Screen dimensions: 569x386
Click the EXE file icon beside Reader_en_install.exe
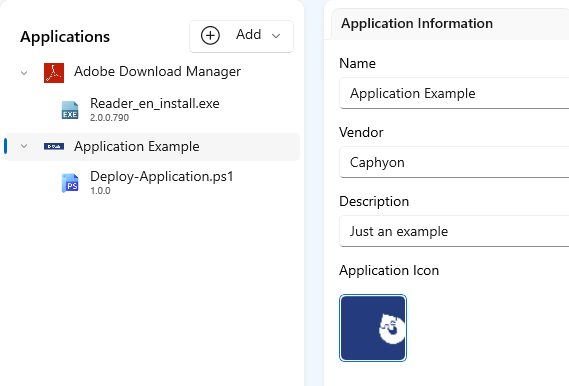(70, 110)
